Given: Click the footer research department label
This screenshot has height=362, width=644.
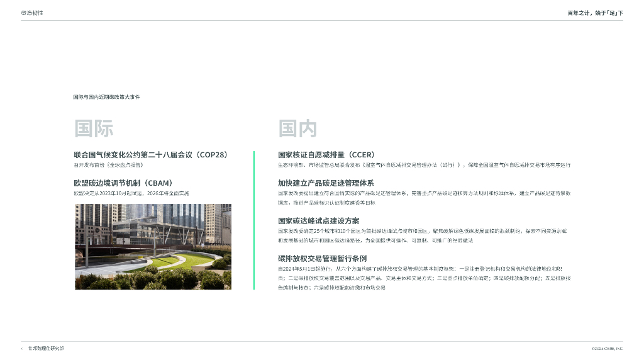Looking at the screenshot, I should click(x=45, y=348).
